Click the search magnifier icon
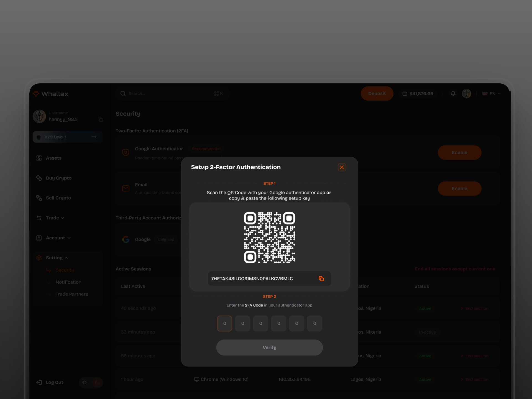 [123, 94]
